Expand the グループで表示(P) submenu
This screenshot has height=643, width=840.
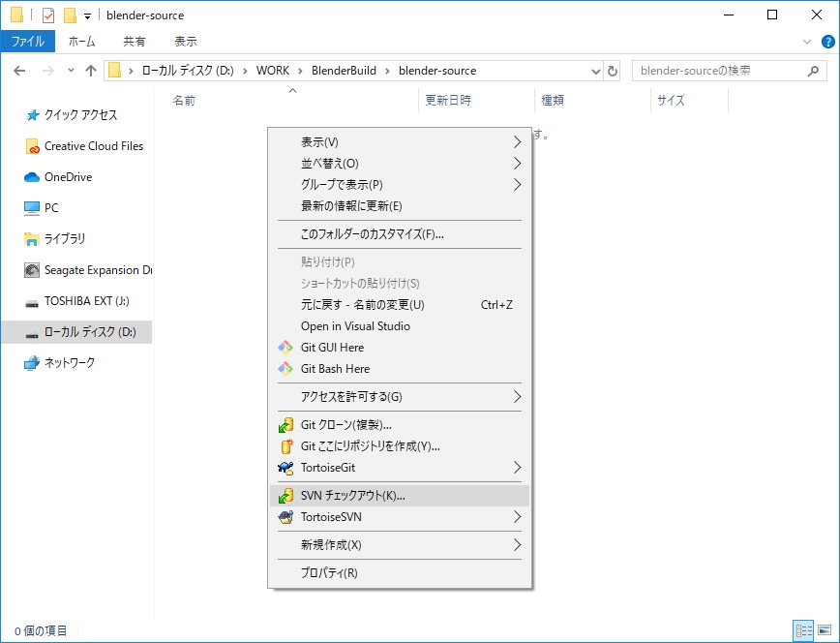517,185
